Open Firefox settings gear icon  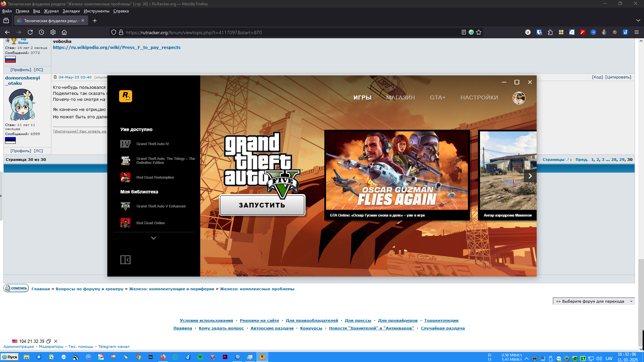click(53, 32)
